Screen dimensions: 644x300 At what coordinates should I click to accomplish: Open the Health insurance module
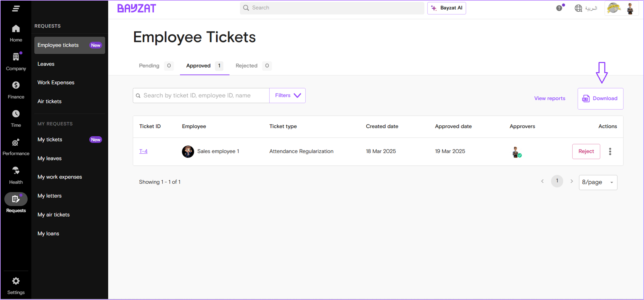pyautogui.click(x=16, y=175)
